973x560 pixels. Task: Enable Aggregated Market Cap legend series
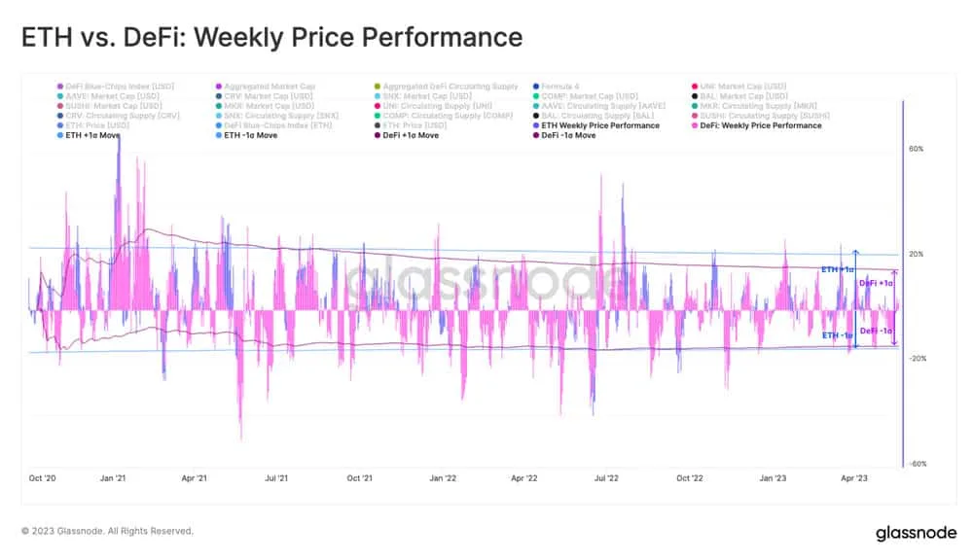[x=266, y=87]
